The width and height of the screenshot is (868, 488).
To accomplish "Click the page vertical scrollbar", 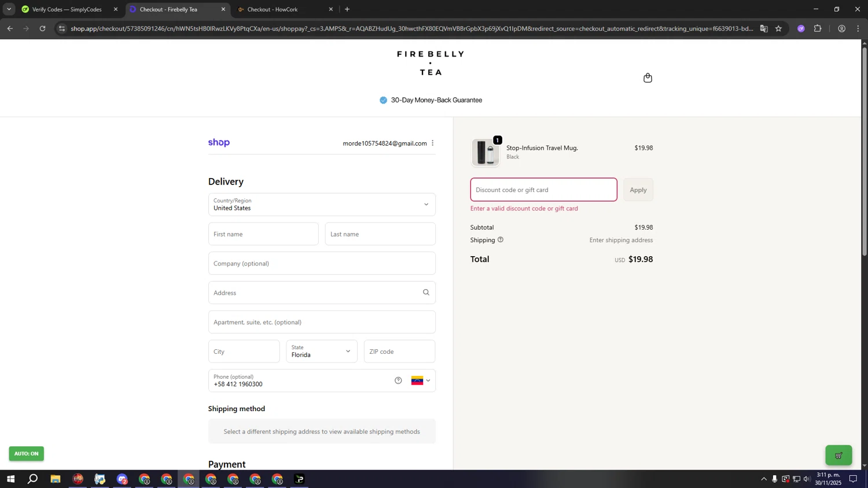I will click(865, 151).
